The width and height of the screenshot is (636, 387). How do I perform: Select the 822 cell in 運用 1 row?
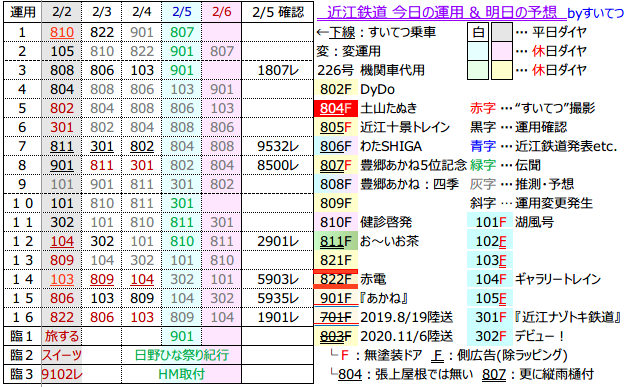point(101,32)
